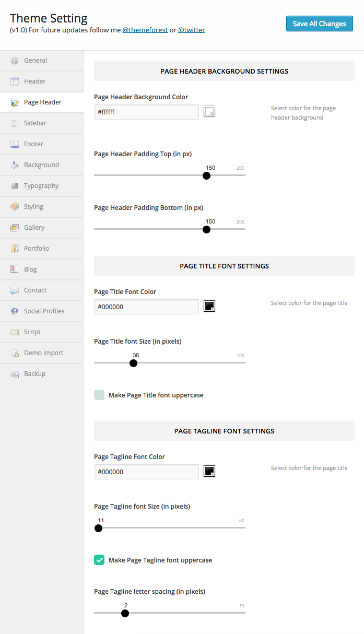The height and width of the screenshot is (634, 364).
Task: Open Page Tagline Font Color picker swatch
Action: click(x=209, y=471)
